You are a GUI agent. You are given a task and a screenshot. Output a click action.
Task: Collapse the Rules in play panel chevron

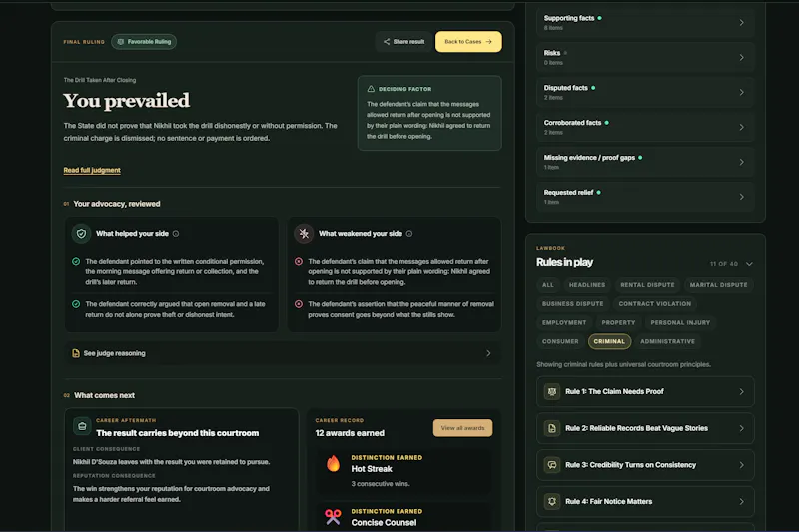[749, 264]
